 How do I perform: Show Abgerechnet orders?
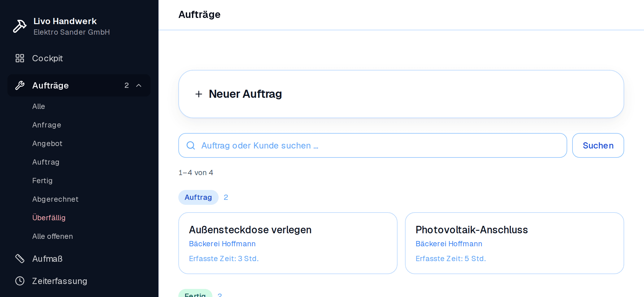click(55, 199)
